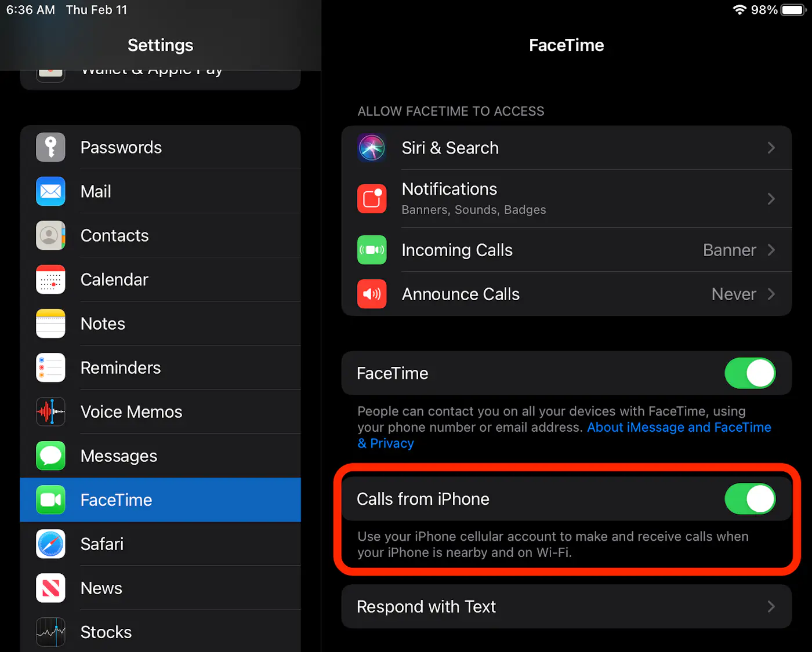812x652 pixels.
Task: Select the Messages settings icon
Action: pos(50,456)
